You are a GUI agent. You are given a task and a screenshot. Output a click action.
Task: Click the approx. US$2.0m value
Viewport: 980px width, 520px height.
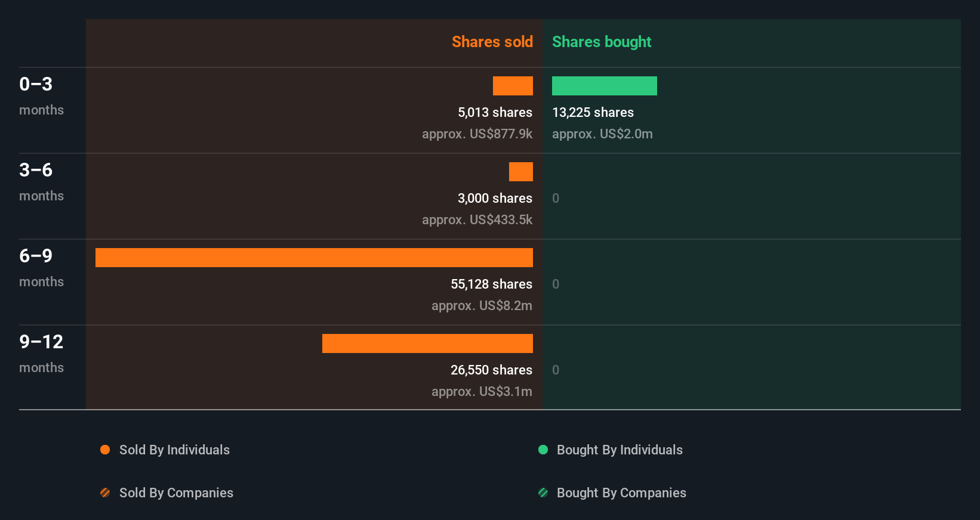[602, 134]
